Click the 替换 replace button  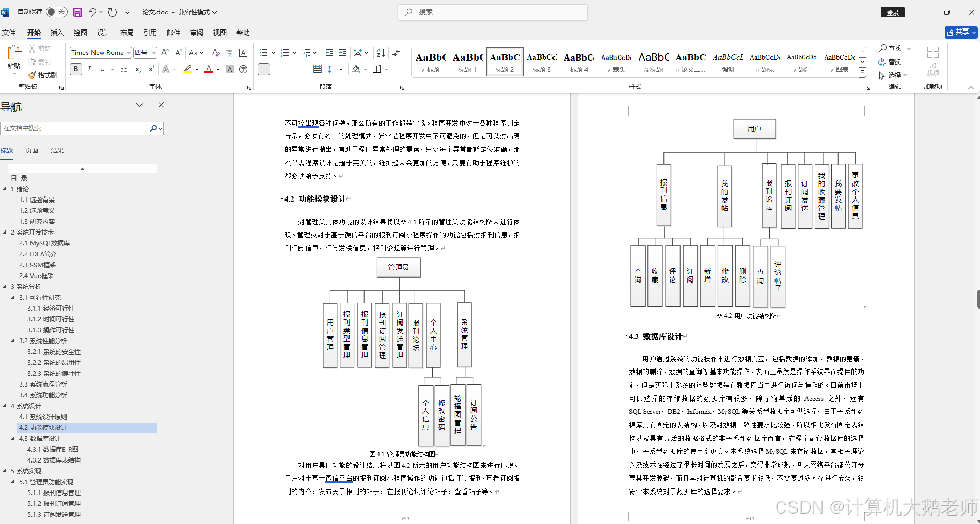(890, 61)
